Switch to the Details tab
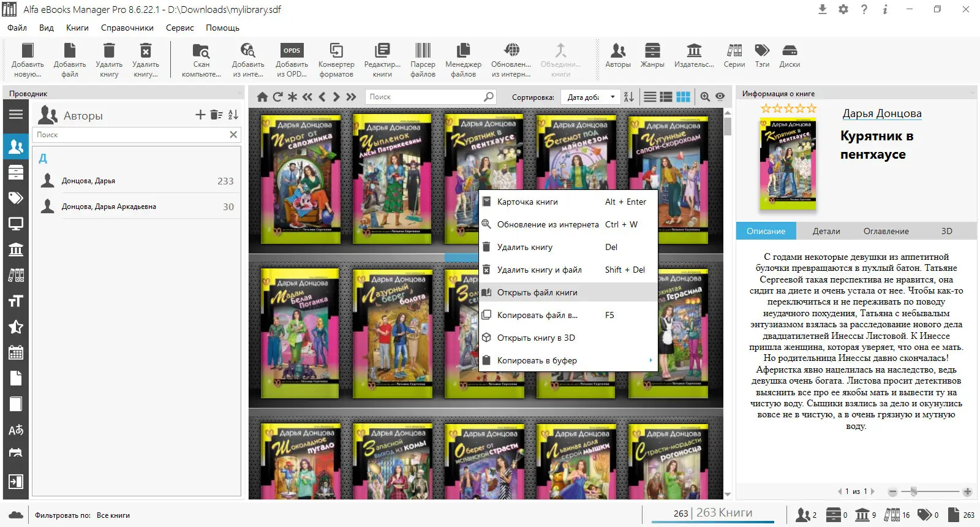Image resolution: width=980 pixels, height=527 pixels. 826,231
